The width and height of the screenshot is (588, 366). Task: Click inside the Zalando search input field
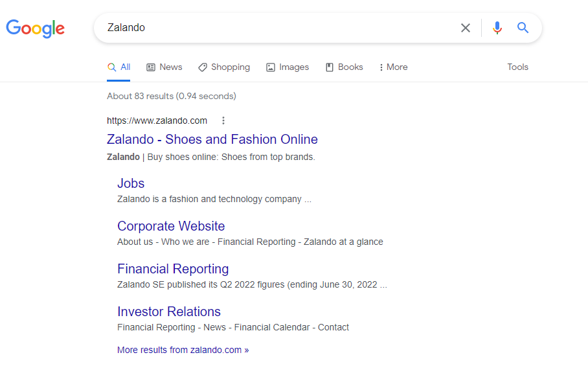click(x=278, y=28)
